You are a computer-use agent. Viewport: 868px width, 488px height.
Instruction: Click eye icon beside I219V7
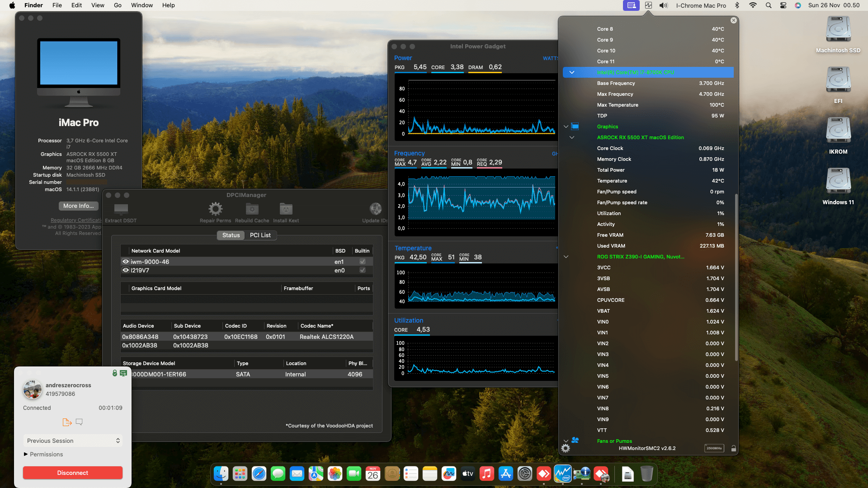[126, 270]
